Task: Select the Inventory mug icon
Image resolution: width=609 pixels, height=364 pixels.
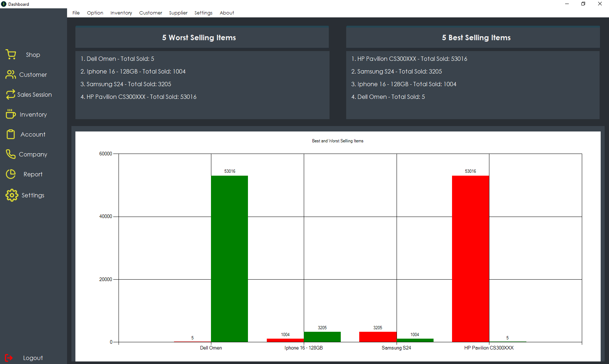Action: (x=11, y=114)
